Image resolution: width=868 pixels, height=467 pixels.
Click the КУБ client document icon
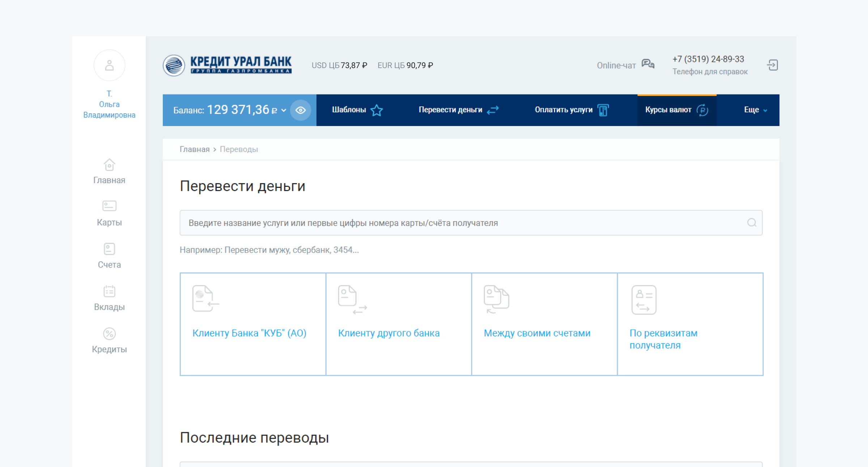coord(206,299)
